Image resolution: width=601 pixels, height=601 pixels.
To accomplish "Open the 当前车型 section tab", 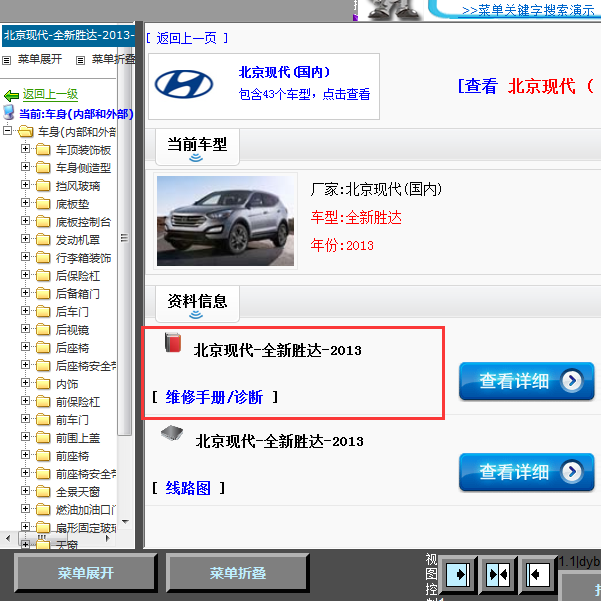I will pyautogui.click(x=197, y=147).
